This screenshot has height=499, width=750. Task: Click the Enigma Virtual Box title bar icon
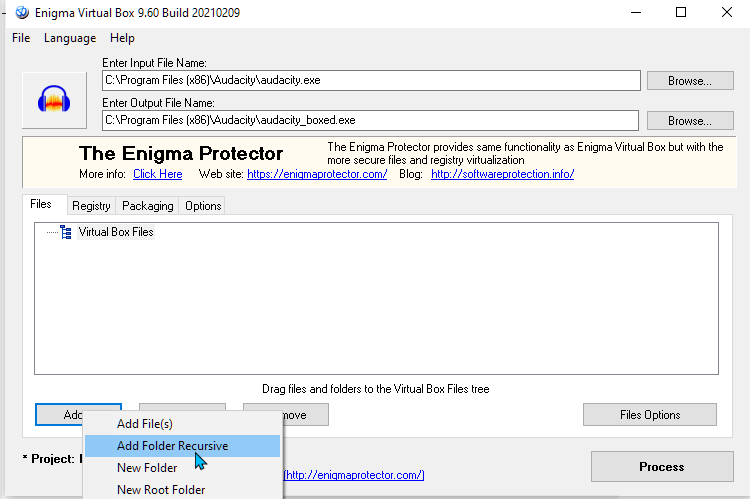click(x=22, y=12)
